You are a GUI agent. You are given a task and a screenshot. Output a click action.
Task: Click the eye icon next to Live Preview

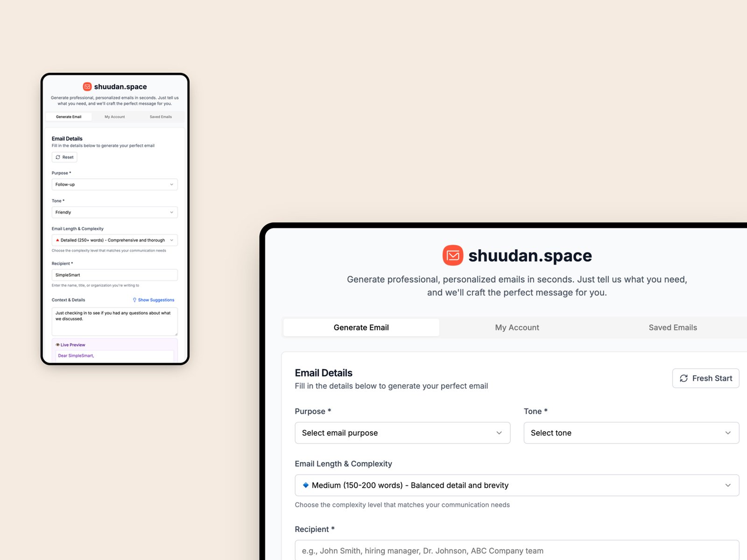tap(57, 345)
